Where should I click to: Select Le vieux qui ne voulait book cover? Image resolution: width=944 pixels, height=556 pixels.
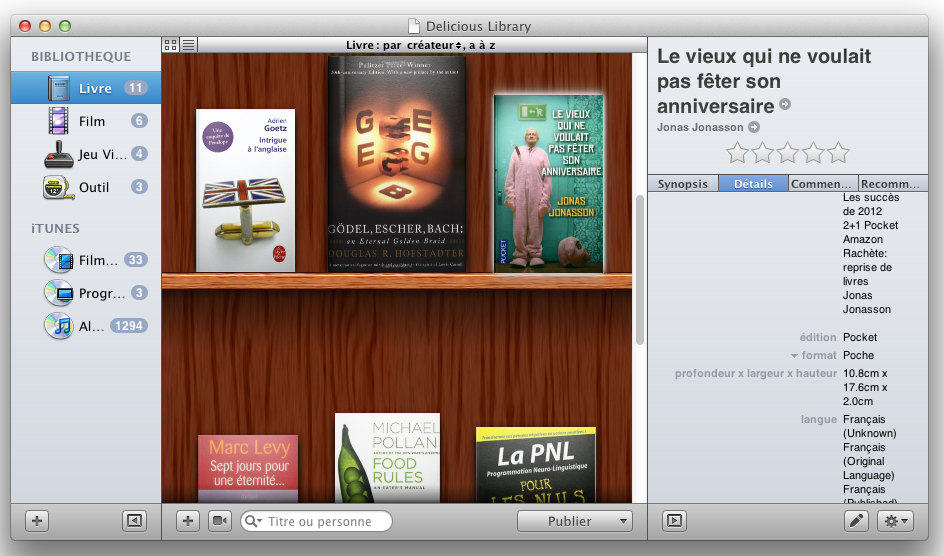pyautogui.click(x=548, y=184)
